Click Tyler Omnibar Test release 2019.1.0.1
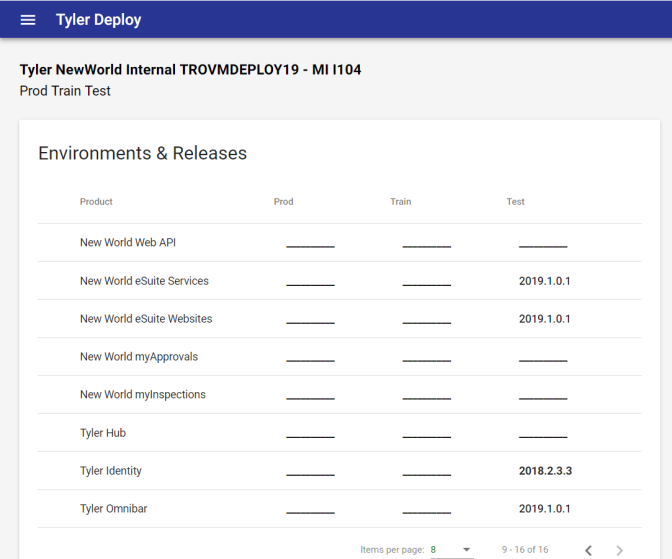This screenshot has width=672, height=559. [545, 509]
